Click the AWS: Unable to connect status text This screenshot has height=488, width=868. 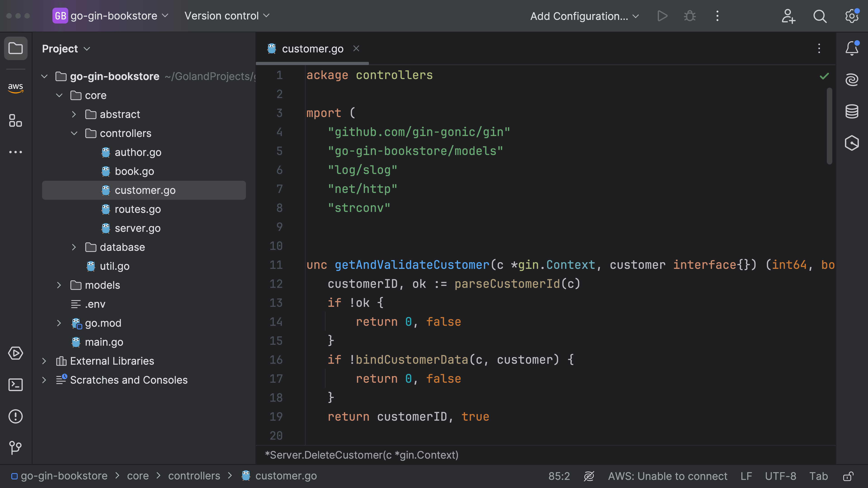point(668,476)
